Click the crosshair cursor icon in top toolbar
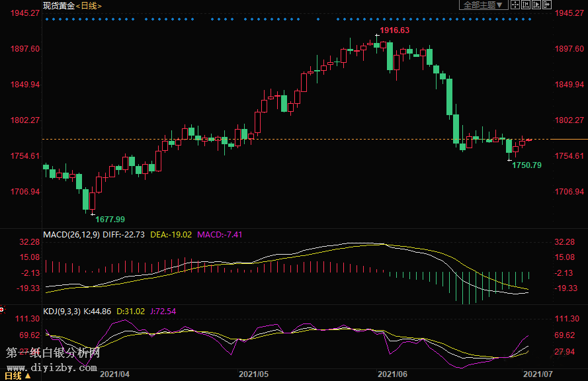 point(515,5)
